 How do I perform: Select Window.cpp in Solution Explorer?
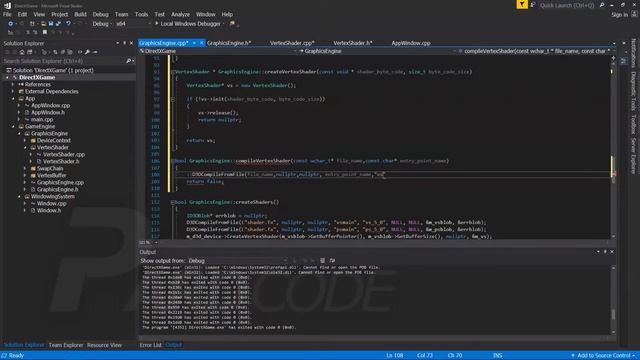coord(51,203)
